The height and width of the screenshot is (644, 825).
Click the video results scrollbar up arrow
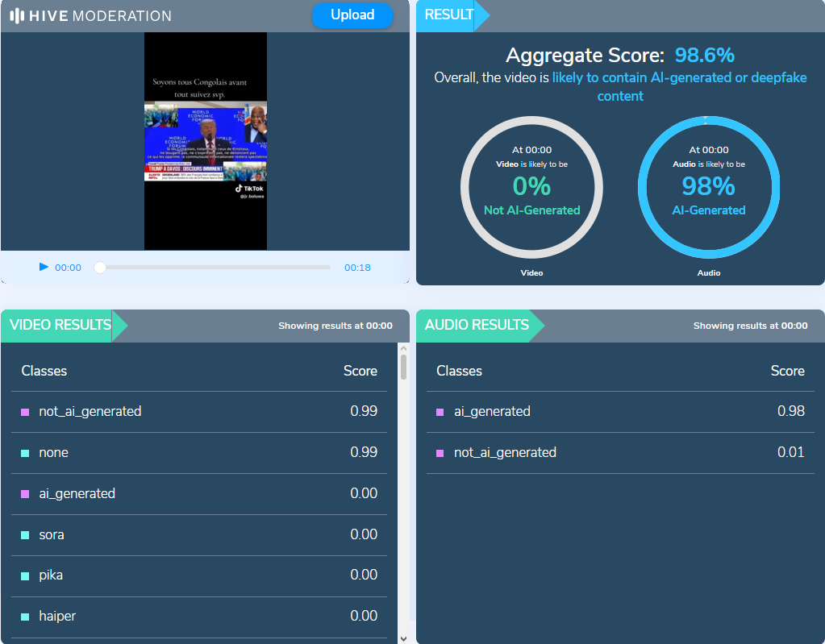click(x=403, y=349)
